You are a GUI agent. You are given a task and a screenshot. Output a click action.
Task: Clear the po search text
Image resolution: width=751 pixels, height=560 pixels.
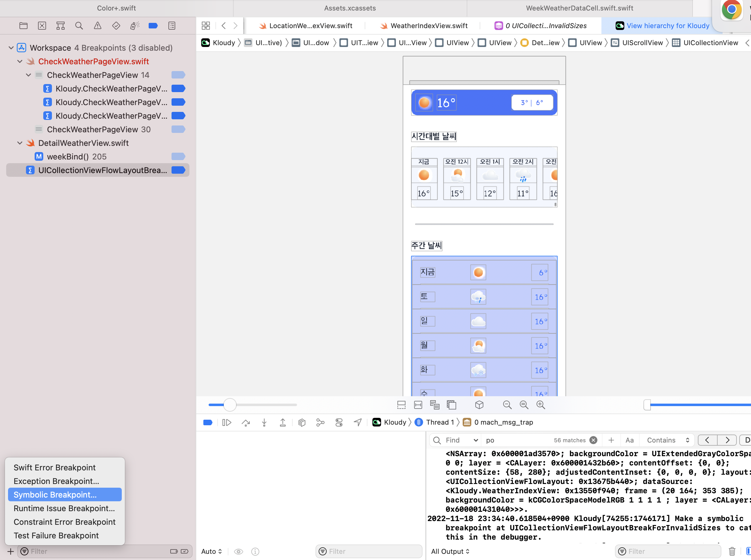[x=593, y=440]
